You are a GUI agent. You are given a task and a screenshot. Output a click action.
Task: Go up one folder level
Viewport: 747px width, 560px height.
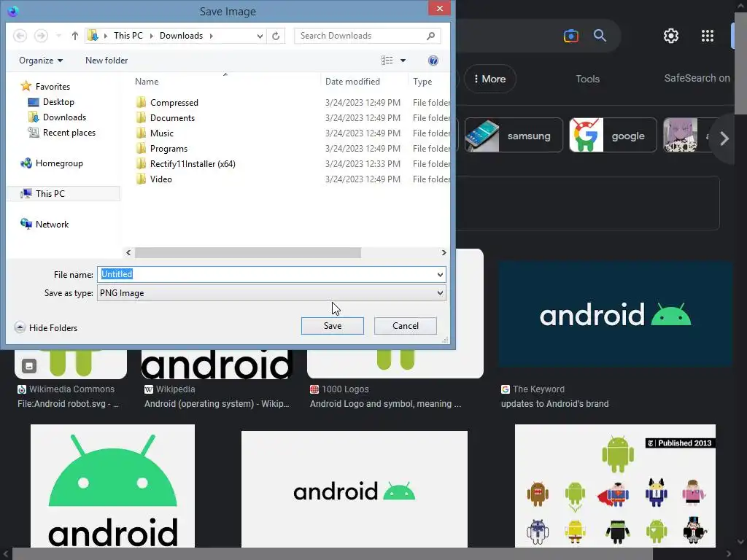(75, 36)
